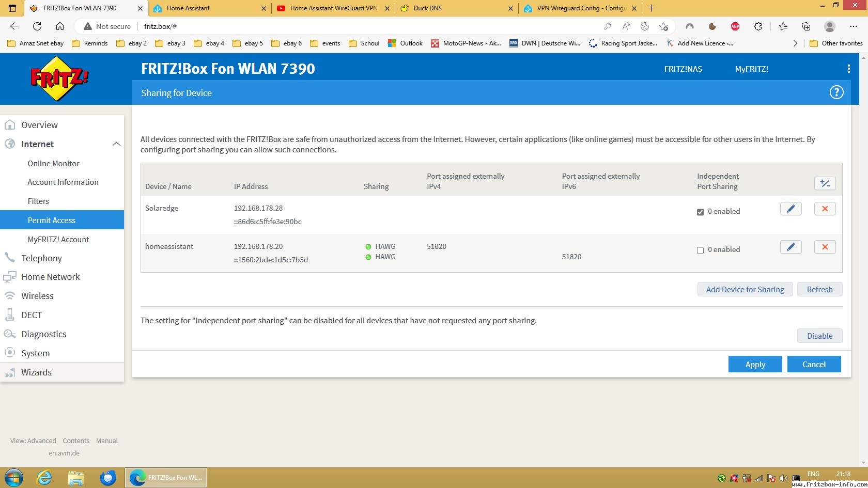Switch to the Home Assistant WireGuard VPN tab
The width and height of the screenshot is (868, 488).
(333, 8)
